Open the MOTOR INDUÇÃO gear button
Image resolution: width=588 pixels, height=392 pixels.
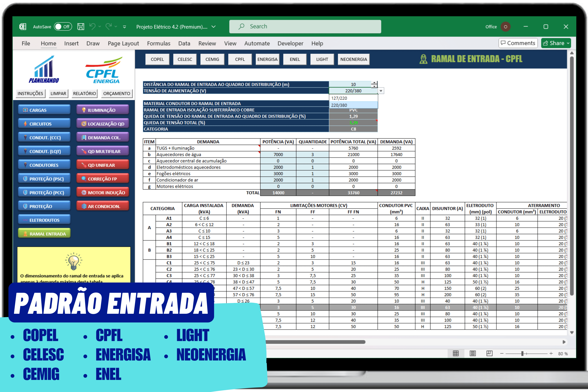tap(103, 193)
